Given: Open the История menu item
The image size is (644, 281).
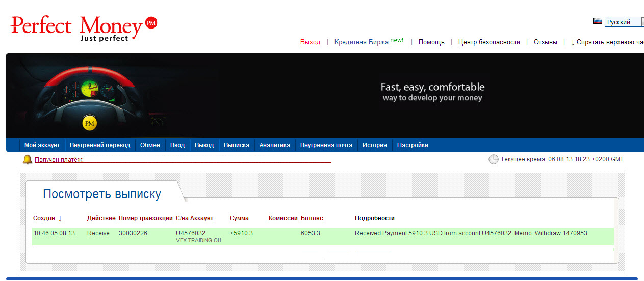Looking at the screenshot, I should coord(375,145).
